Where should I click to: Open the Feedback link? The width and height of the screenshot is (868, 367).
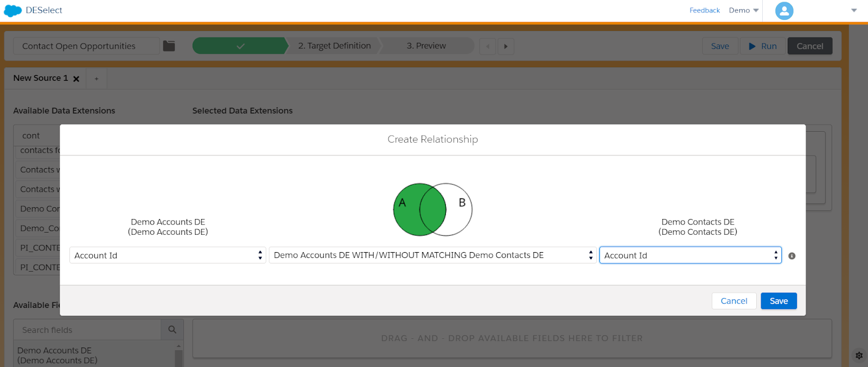(x=705, y=10)
